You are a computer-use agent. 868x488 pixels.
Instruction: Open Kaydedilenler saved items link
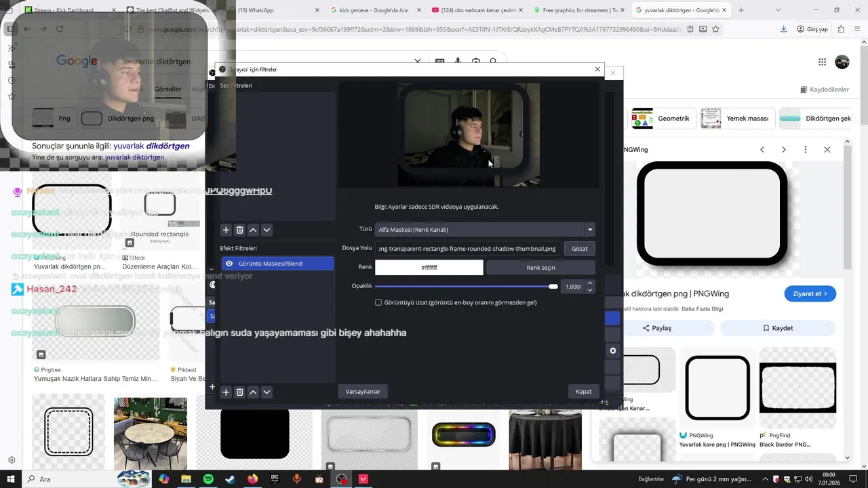(825, 89)
